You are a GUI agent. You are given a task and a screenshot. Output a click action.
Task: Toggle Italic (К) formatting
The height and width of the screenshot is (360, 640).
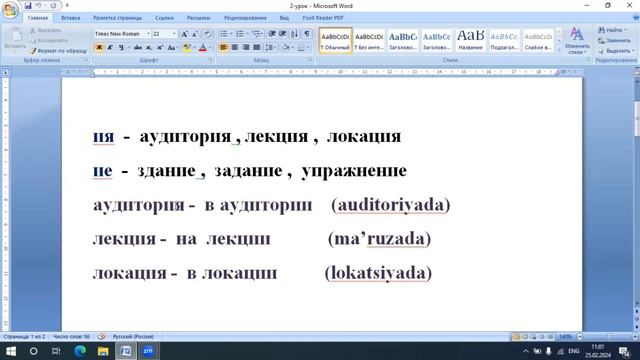pyautogui.click(x=110, y=48)
